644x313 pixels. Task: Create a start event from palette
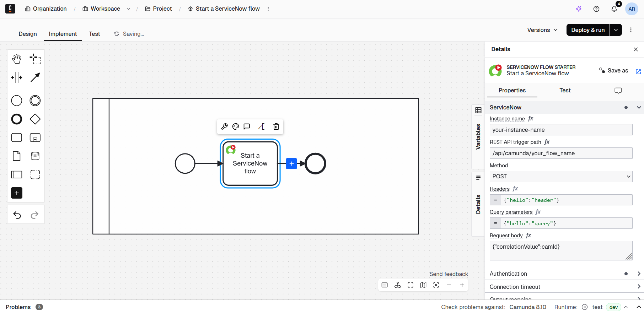(x=17, y=101)
